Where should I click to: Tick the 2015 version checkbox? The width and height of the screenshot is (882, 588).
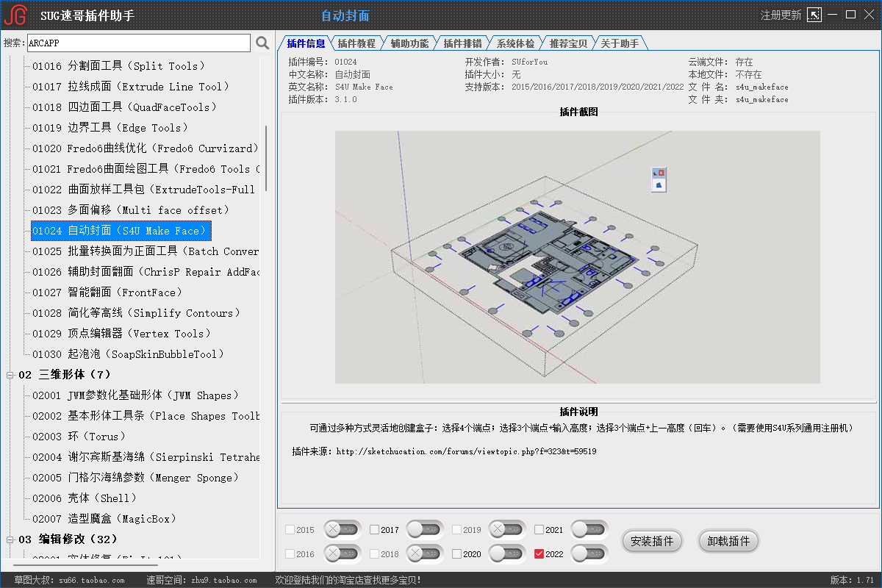pyautogui.click(x=290, y=530)
